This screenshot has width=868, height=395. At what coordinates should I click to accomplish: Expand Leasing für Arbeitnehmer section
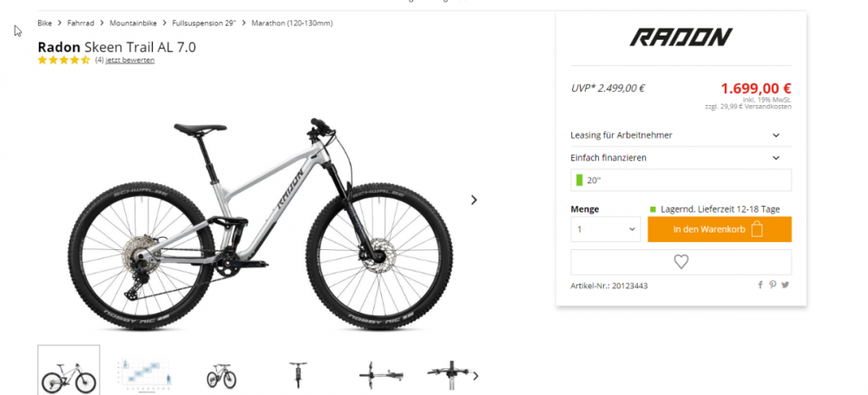coord(681,135)
